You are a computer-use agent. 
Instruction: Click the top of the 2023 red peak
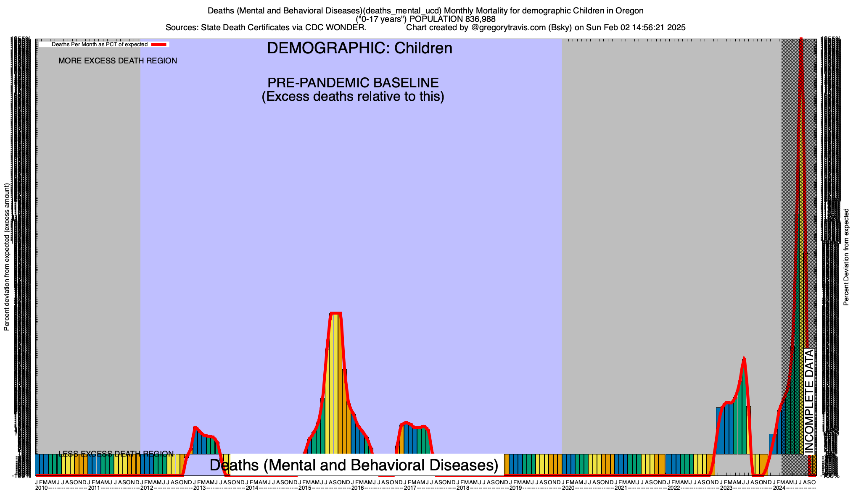point(744,359)
